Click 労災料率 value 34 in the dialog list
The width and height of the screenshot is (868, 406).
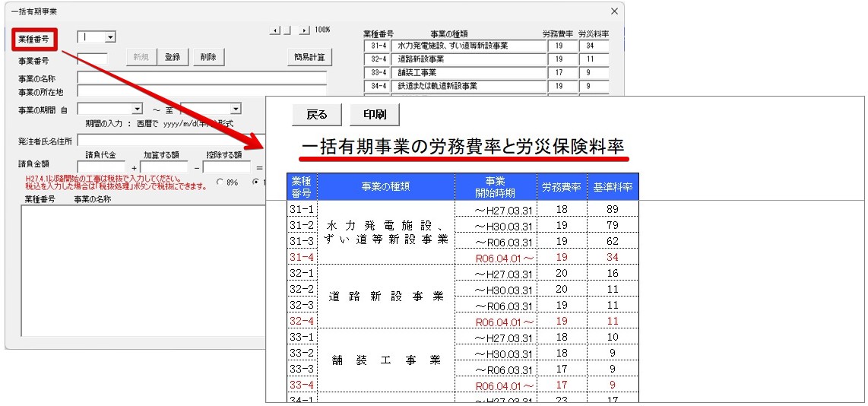594,46
